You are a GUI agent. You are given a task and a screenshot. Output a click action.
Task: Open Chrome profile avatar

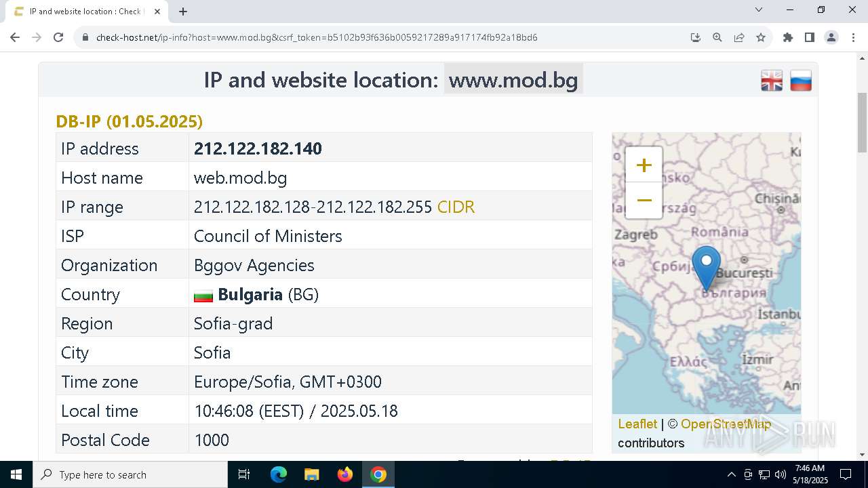click(x=831, y=37)
